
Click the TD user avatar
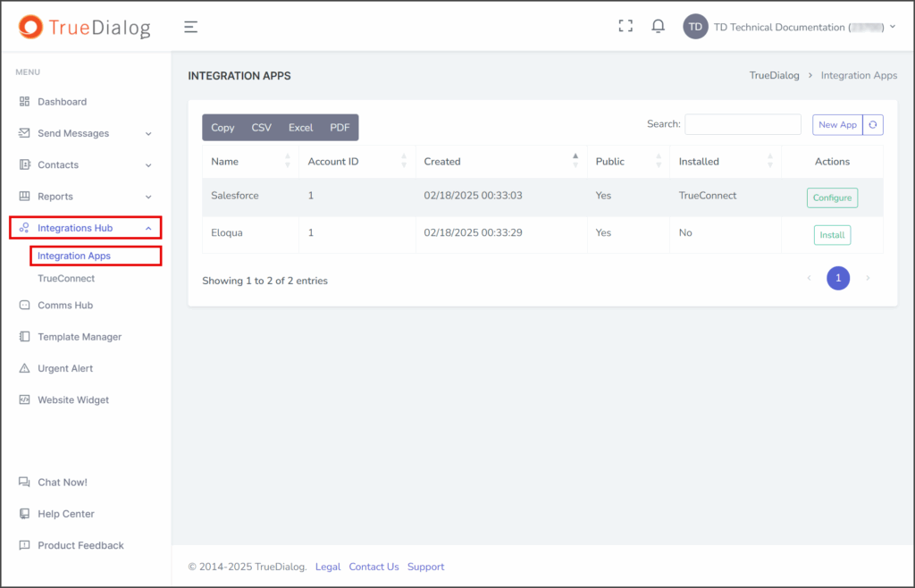pyautogui.click(x=695, y=27)
